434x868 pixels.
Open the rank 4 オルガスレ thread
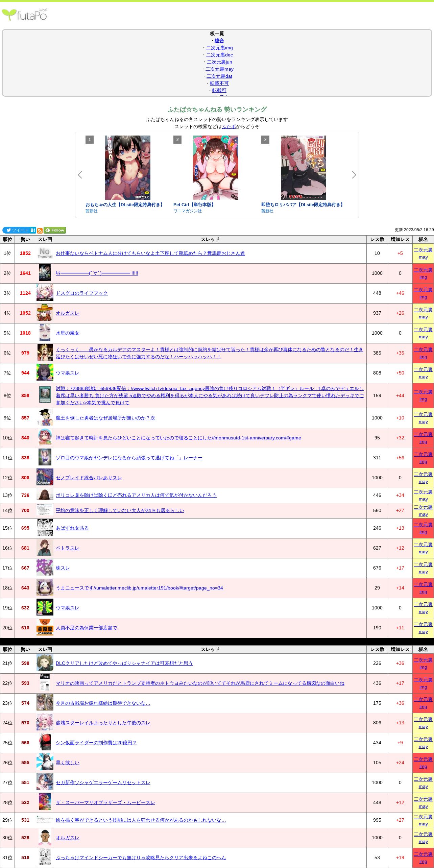[68, 313]
